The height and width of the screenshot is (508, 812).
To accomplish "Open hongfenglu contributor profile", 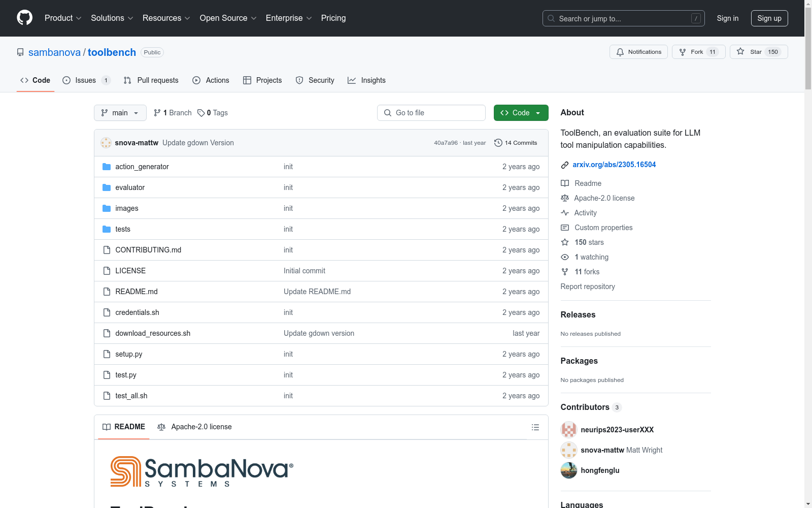I will coord(600,470).
